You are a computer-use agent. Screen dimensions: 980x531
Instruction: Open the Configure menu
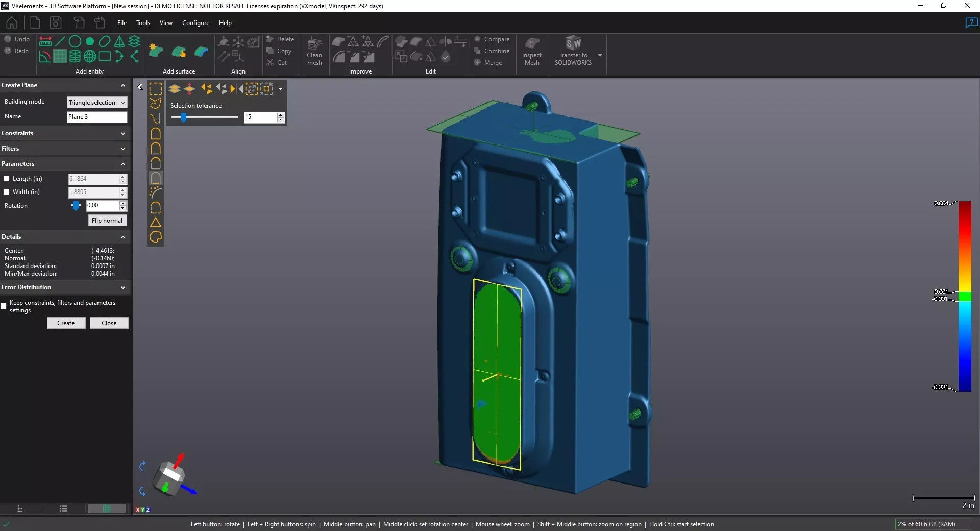coord(195,23)
